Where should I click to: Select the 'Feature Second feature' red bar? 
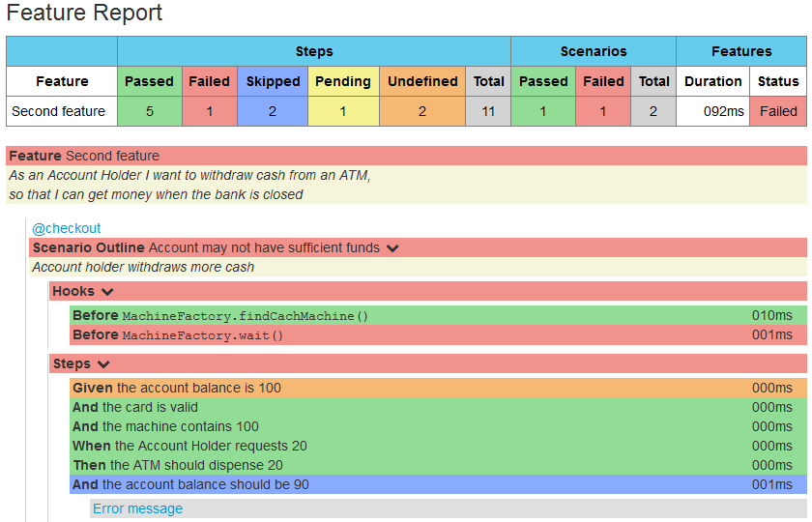point(407,156)
